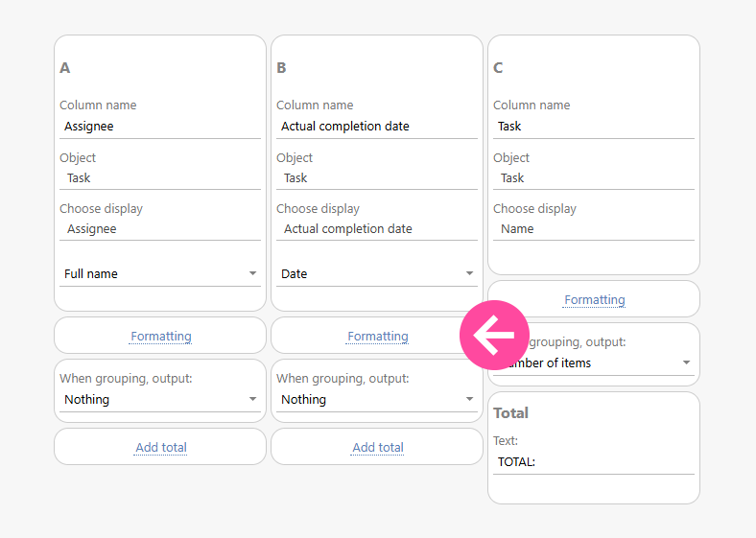Click column C's Choose display Name field

tap(593, 228)
